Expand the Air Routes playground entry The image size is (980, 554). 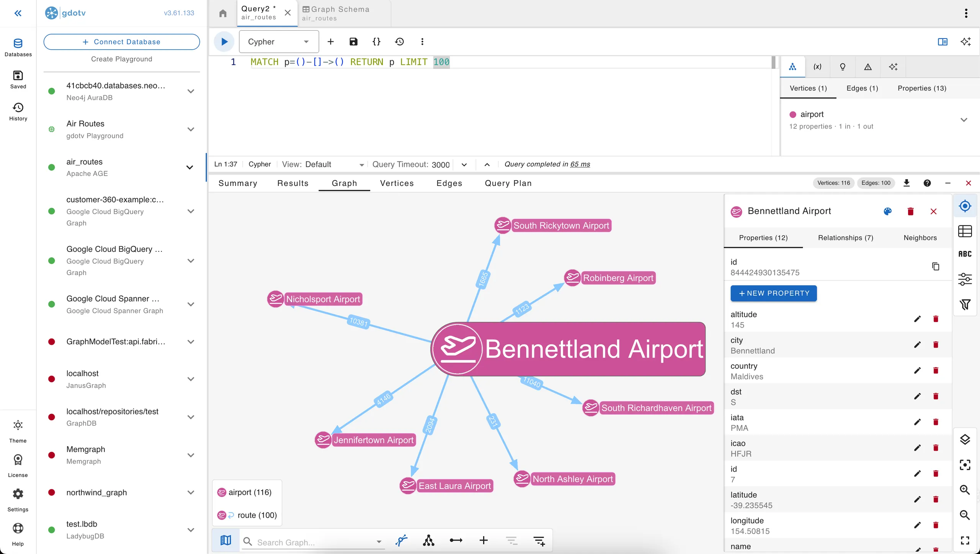pyautogui.click(x=191, y=129)
